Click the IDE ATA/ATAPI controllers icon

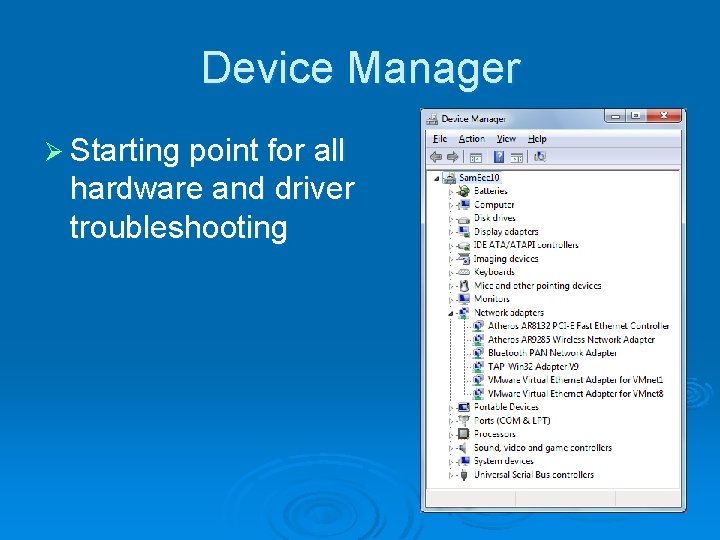click(x=464, y=245)
